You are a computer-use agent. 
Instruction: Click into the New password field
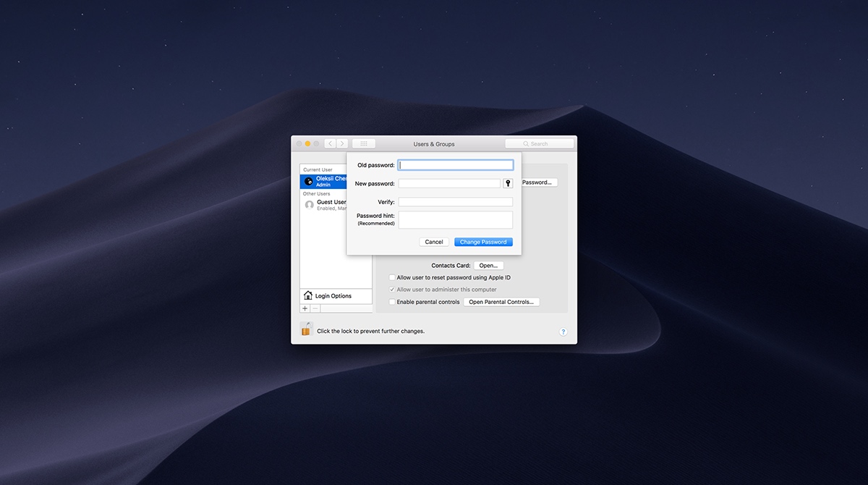tap(449, 184)
